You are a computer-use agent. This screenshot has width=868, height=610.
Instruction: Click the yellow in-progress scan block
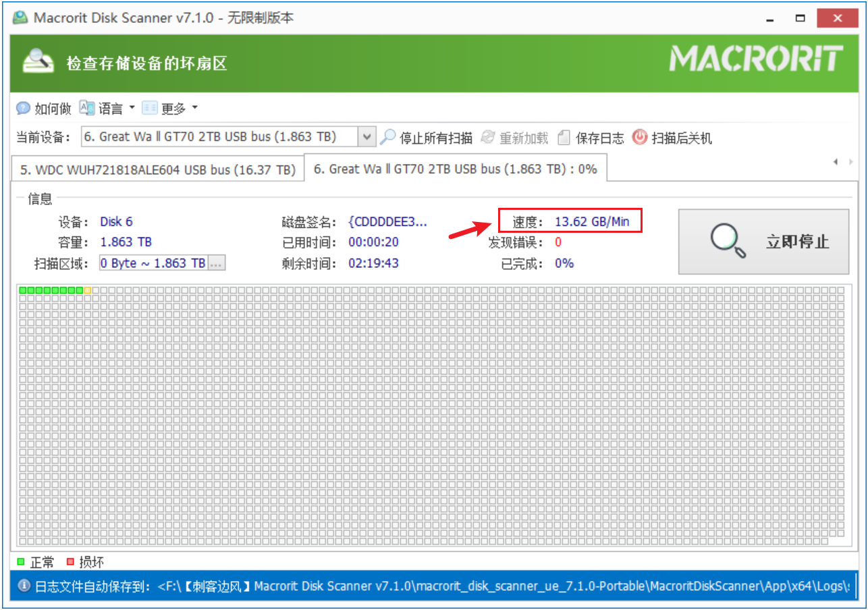tap(88, 290)
